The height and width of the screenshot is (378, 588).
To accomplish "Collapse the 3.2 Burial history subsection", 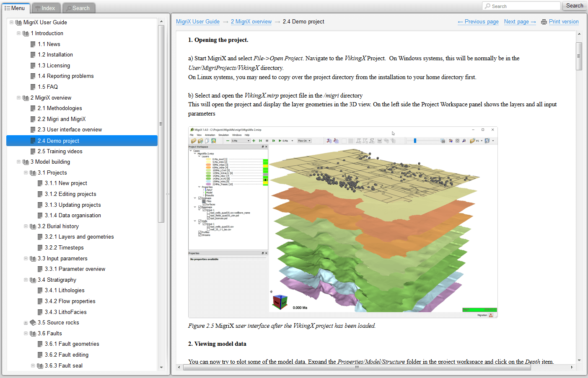I will 26,226.
